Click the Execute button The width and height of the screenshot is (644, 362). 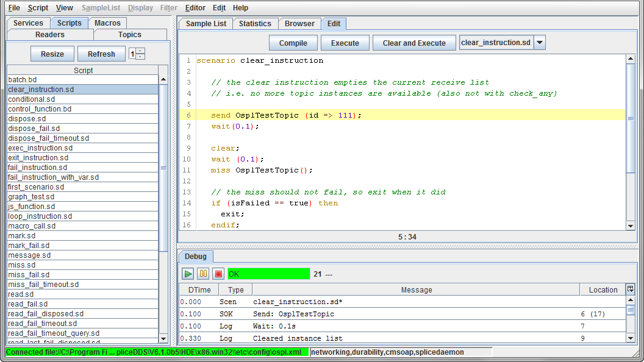coord(345,43)
